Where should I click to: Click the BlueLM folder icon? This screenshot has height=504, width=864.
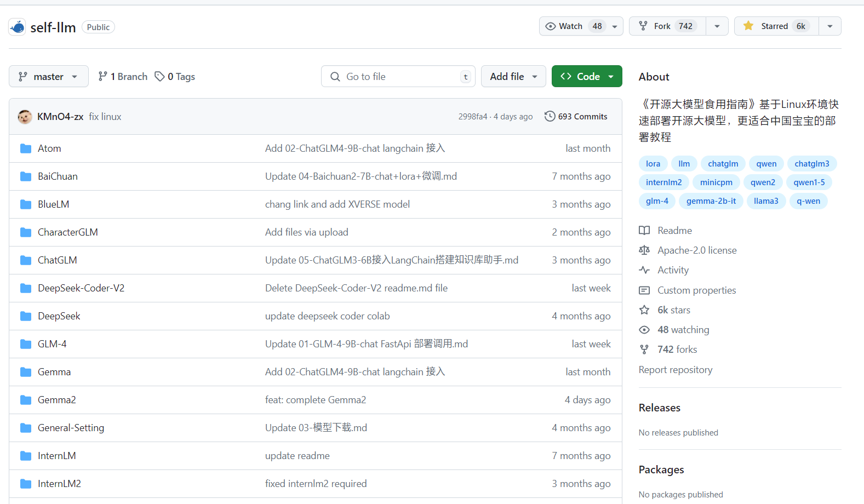coord(26,204)
